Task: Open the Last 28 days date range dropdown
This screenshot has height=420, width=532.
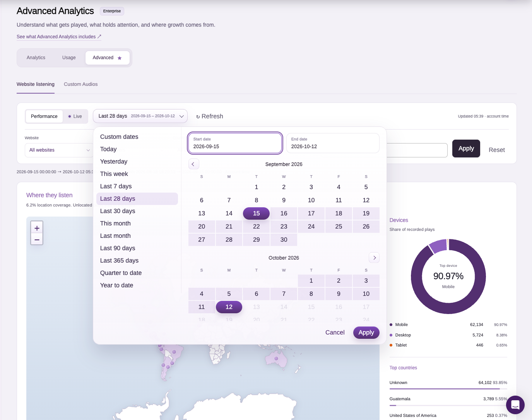Action: point(140,116)
